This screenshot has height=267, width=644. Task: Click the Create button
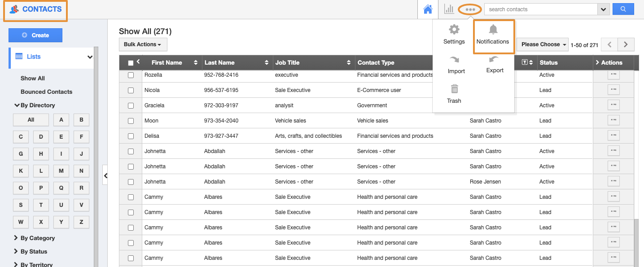35,35
